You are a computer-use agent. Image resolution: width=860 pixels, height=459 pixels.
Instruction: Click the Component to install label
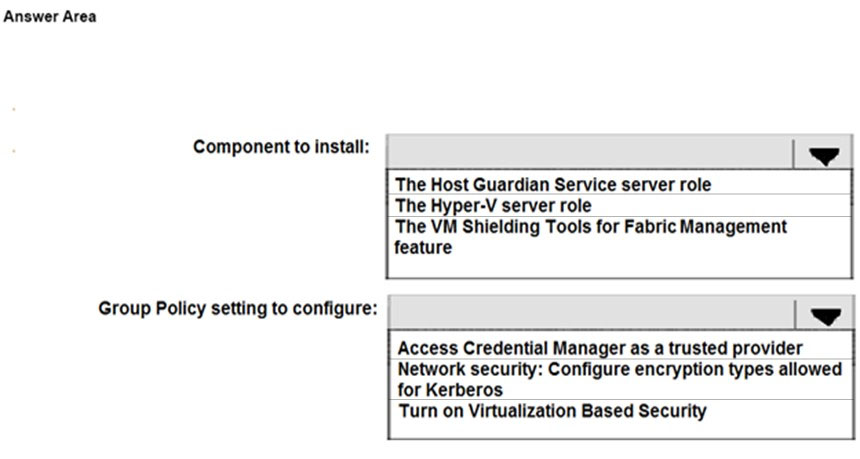coord(281,147)
